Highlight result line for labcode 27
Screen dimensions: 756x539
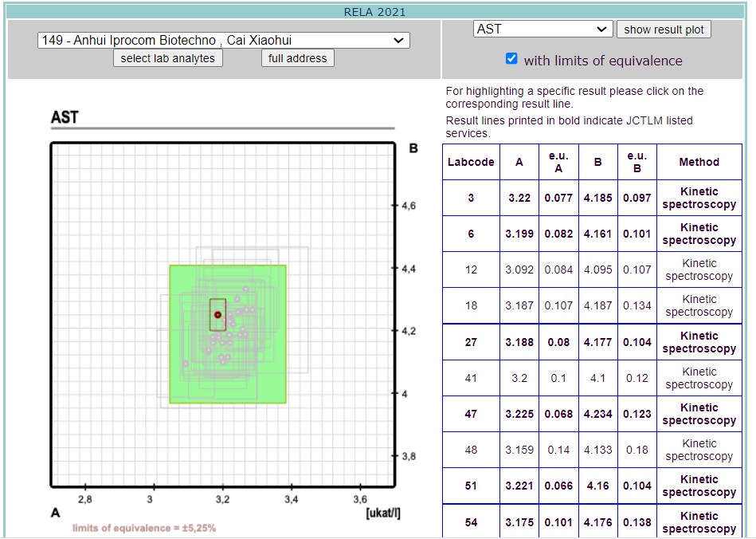[471, 342]
